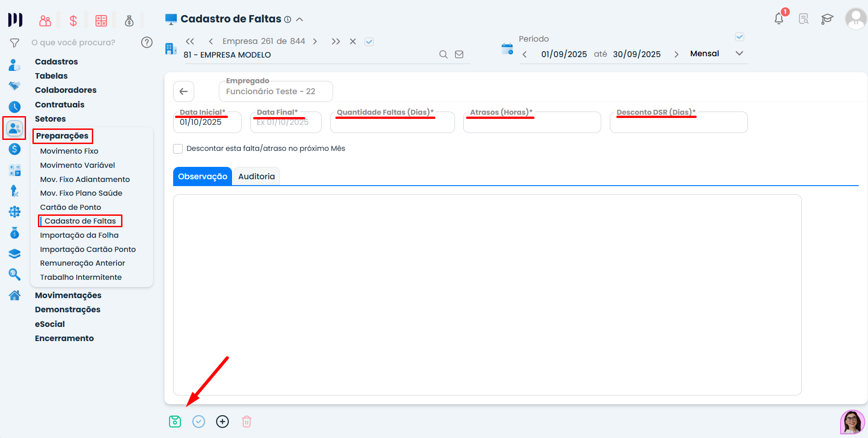Click the app logo icon
The image size is (868, 438).
point(15,20)
